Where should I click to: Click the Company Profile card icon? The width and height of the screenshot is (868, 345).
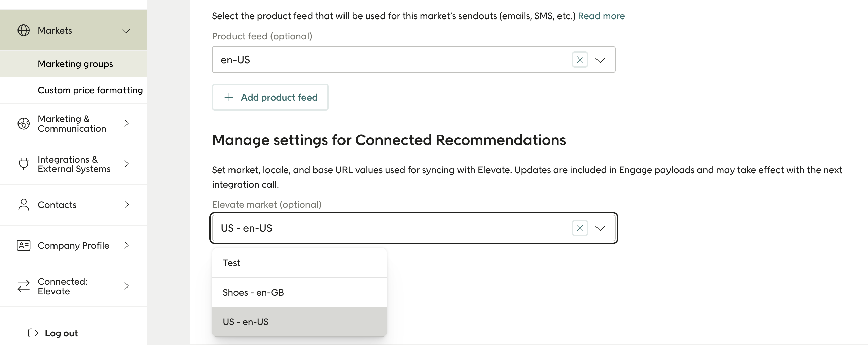click(x=23, y=245)
